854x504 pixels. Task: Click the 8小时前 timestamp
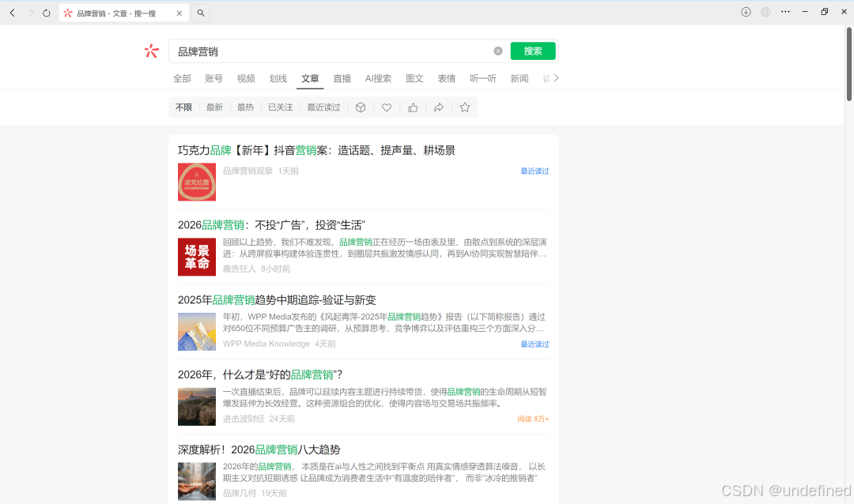(x=276, y=269)
